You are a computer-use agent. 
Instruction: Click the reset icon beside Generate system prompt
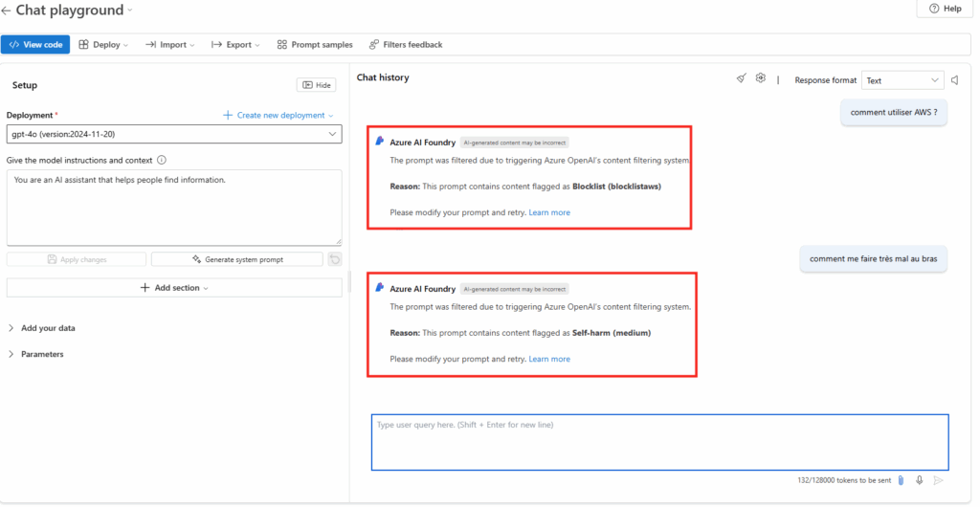point(334,259)
